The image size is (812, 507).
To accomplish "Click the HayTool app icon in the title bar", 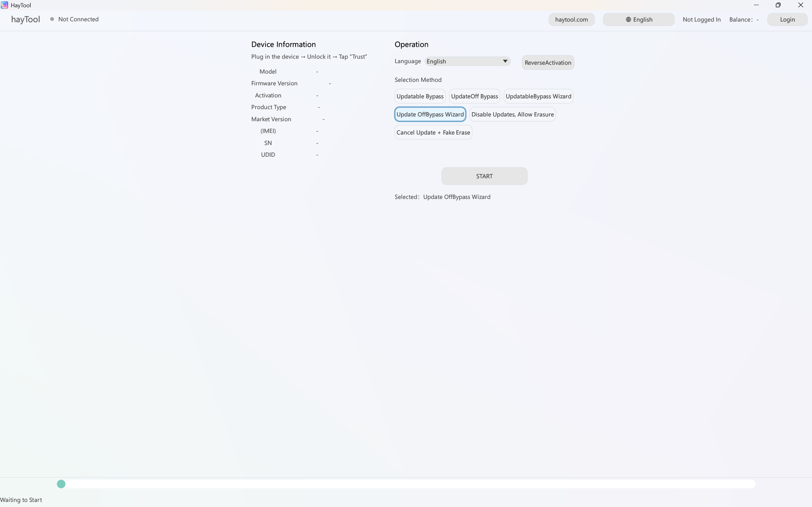I will coord(4,5).
